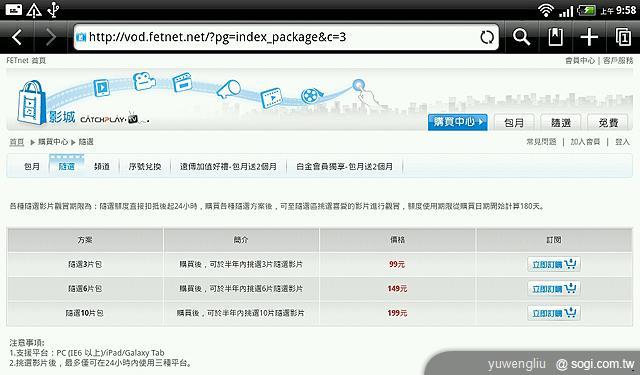The image size is (640, 375).
Task: Reload the page with refresh icon
Action: [x=487, y=38]
